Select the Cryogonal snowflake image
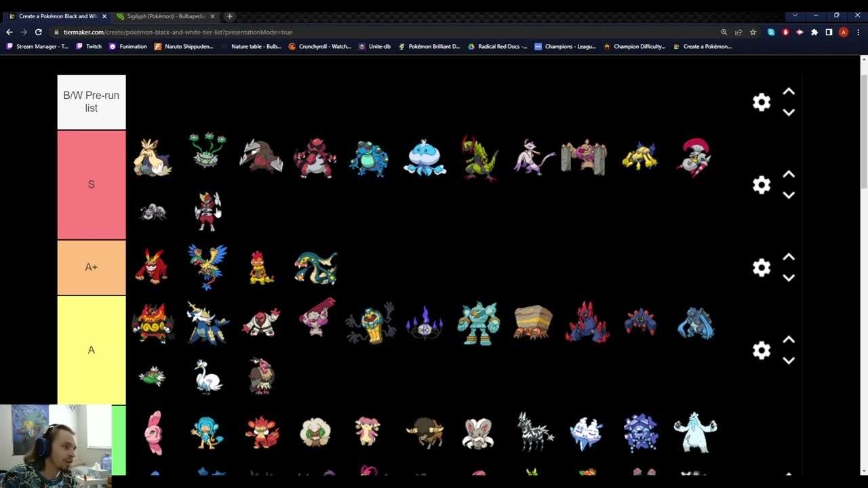Screen dimensions: 868x488 coord(641,432)
